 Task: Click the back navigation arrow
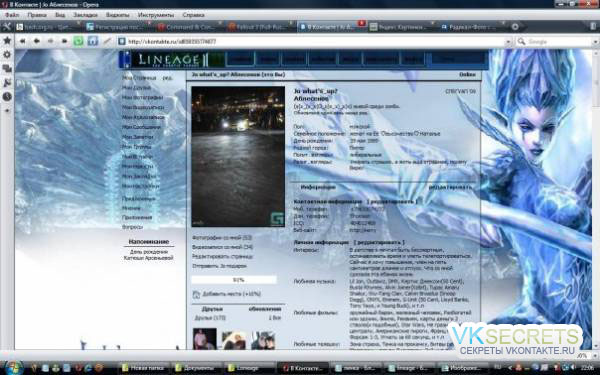(x=36, y=41)
